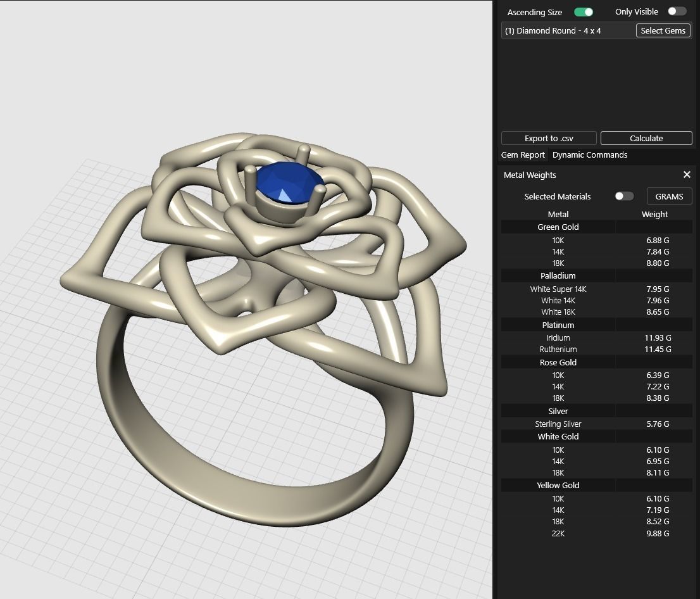Click the 7.84 G weight value
The height and width of the screenshot is (599, 700).
click(x=658, y=252)
